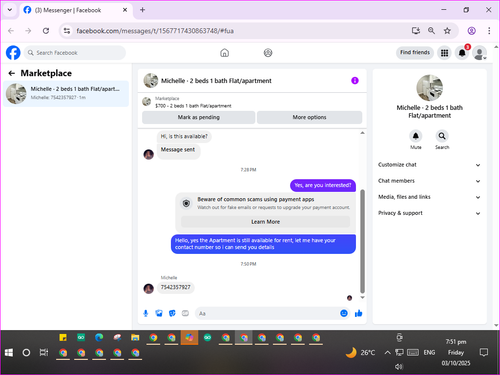The height and width of the screenshot is (375, 500).
Task: Mute the conversation with the bell icon
Action: tap(416, 136)
